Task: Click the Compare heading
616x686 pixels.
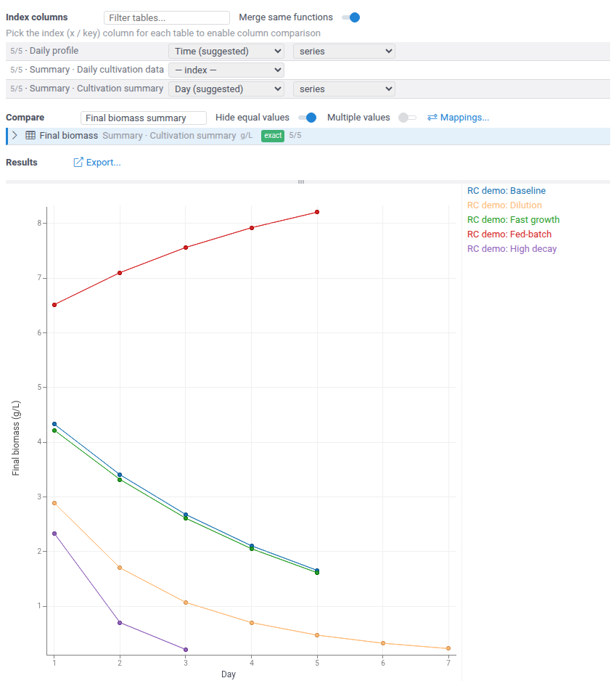Action: pyautogui.click(x=25, y=118)
